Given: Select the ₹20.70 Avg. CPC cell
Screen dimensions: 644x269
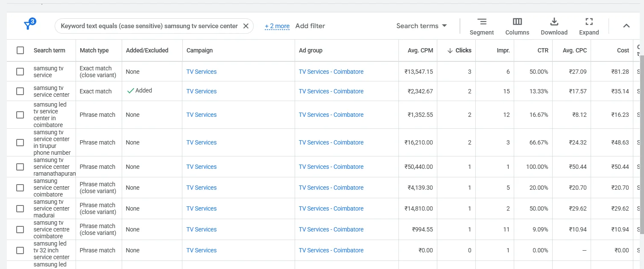Looking at the screenshot, I should pyautogui.click(x=578, y=188).
